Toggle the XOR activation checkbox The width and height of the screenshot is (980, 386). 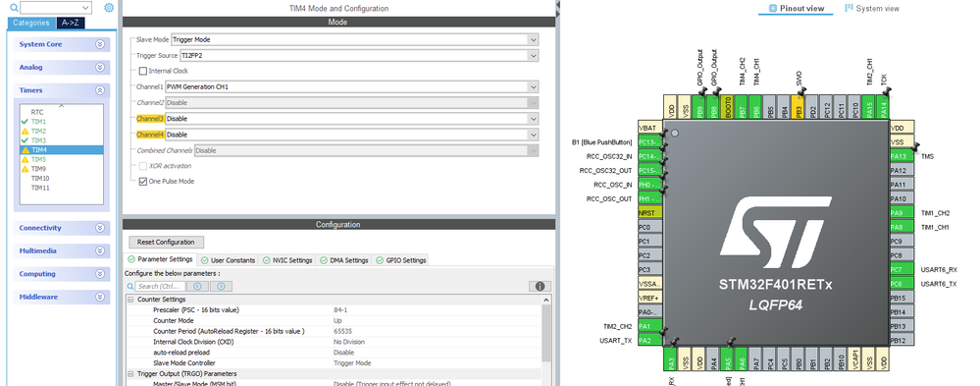[143, 166]
